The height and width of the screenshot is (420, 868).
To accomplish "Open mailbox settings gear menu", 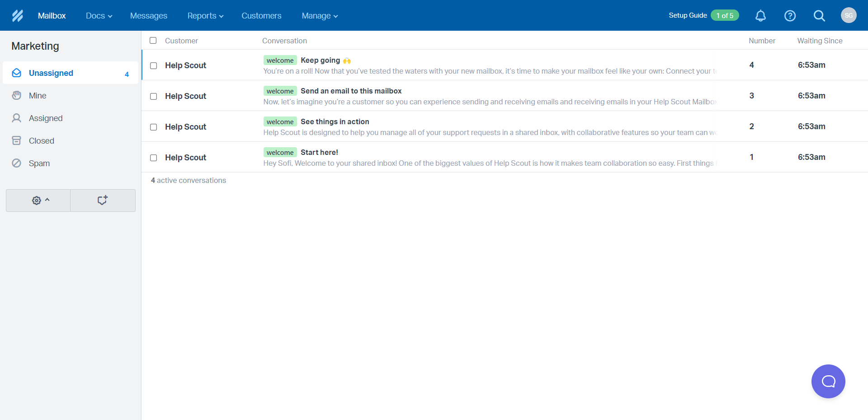I will 38,201.
